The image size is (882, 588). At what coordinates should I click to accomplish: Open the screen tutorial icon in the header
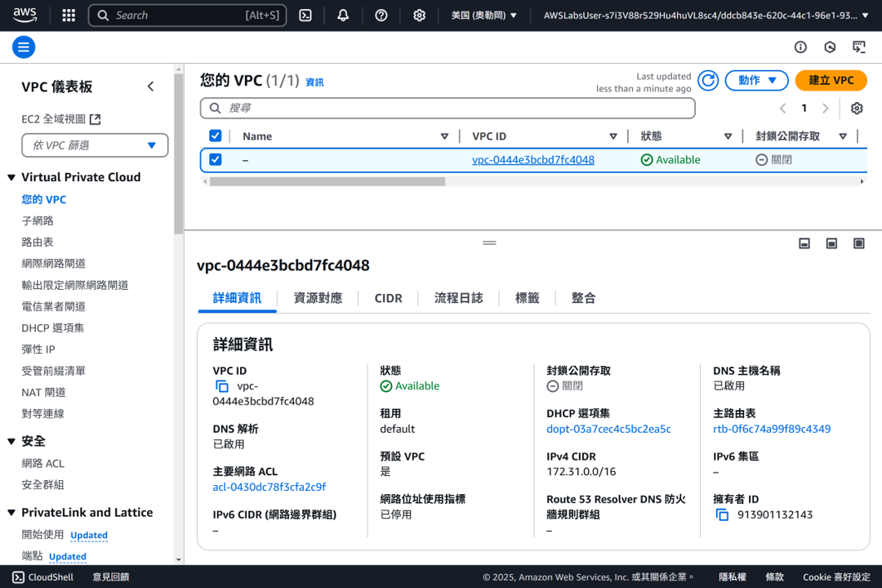[859, 47]
